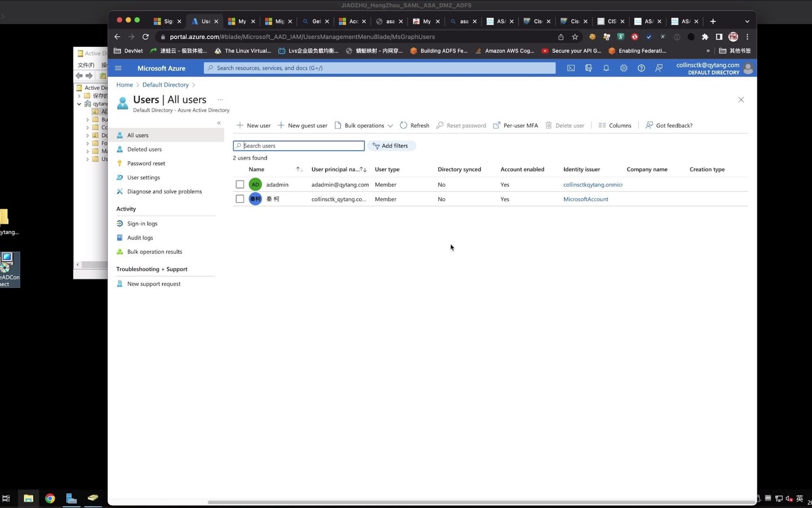The image size is (812, 508).
Task: Expand Us node in Active Directory tree
Action: click(87, 159)
